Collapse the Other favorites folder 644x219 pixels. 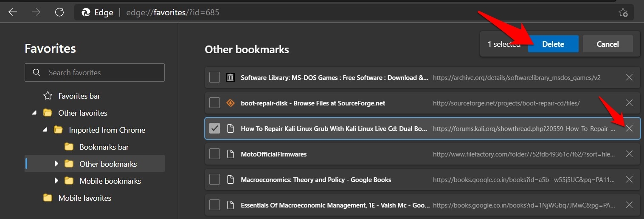[34, 113]
